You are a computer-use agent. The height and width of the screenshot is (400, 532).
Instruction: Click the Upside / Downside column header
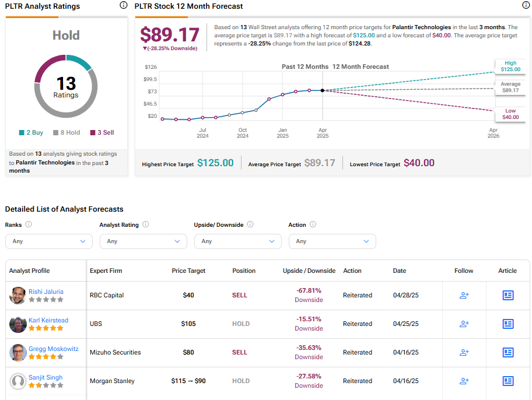pos(309,271)
